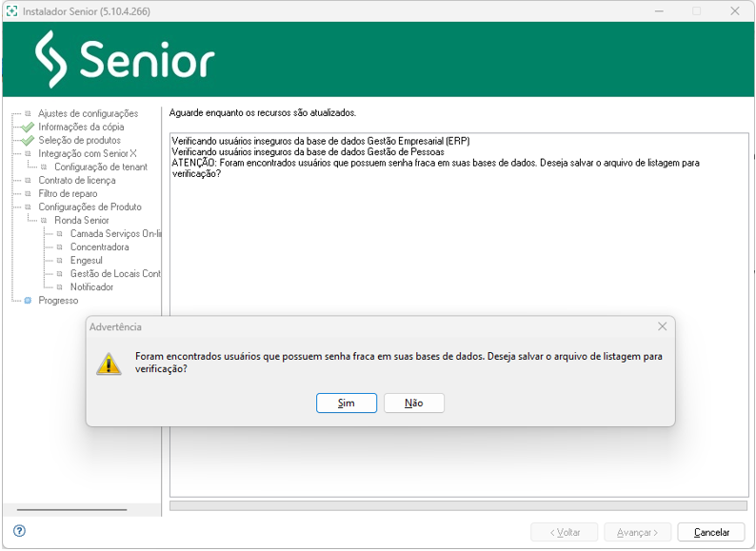The width and height of the screenshot is (756, 551).
Task: Select Informações da cópia step
Action: click(81, 127)
